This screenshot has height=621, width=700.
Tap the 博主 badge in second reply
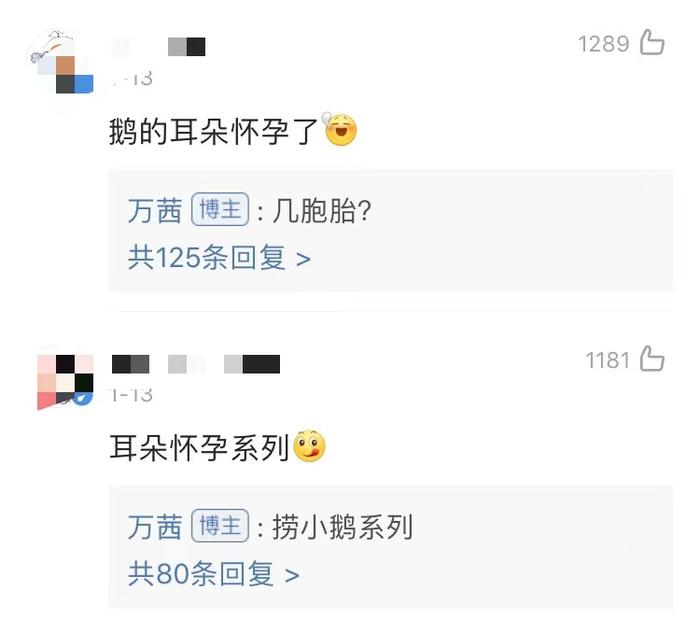[x=220, y=525]
